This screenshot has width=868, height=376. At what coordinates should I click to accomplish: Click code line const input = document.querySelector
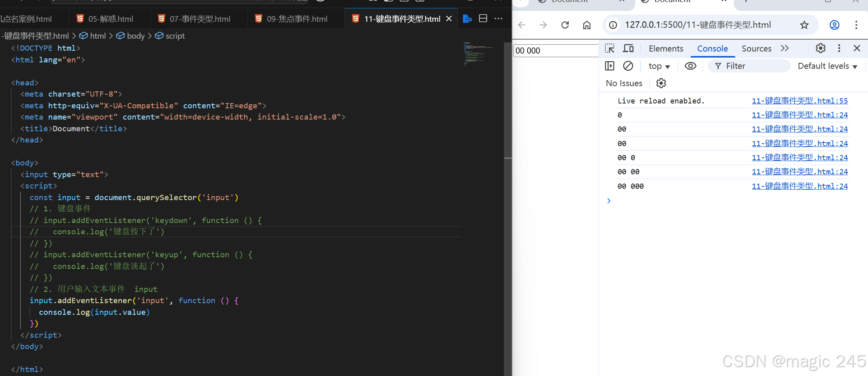click(134, 197)
